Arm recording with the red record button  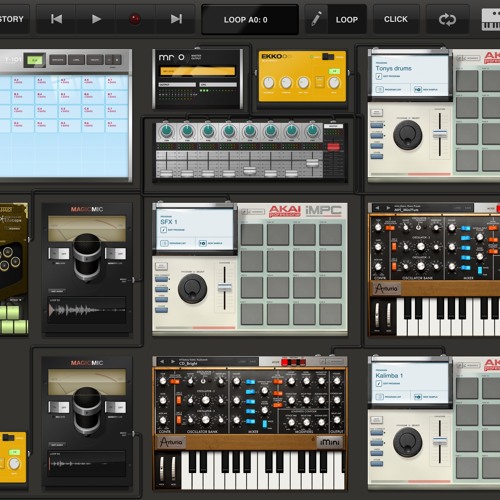[x=135, y=19]
